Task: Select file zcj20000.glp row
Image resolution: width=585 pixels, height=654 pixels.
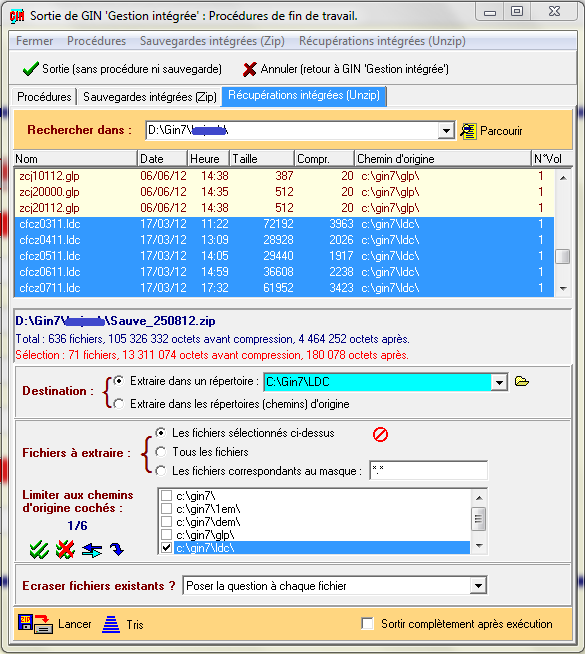Action: click(284, 192)
